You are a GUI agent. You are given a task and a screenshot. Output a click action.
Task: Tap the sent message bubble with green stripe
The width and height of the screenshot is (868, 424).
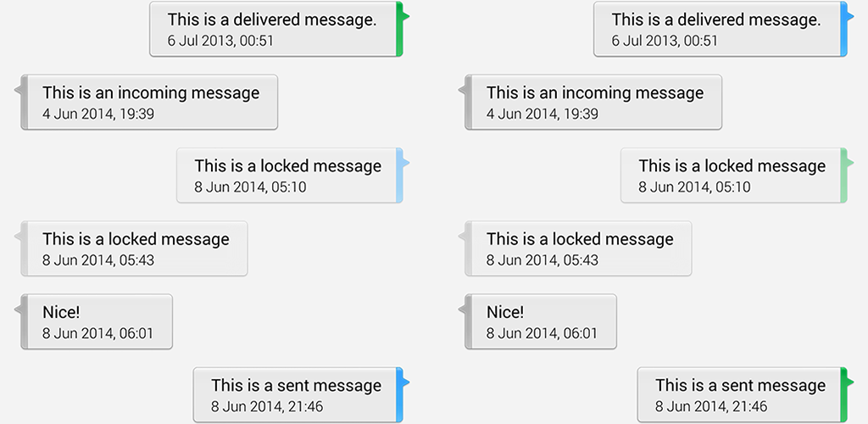coord(740,394)
